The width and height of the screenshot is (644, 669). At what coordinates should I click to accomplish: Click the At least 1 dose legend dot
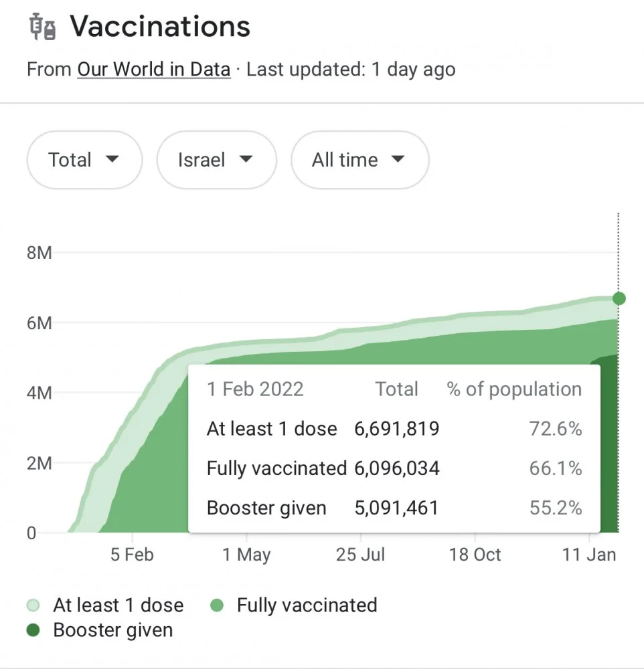[x=34, y=605]
